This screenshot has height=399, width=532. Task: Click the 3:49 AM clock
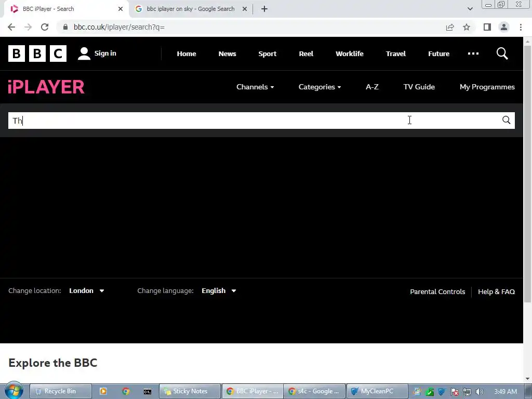(x=506, y=392)
